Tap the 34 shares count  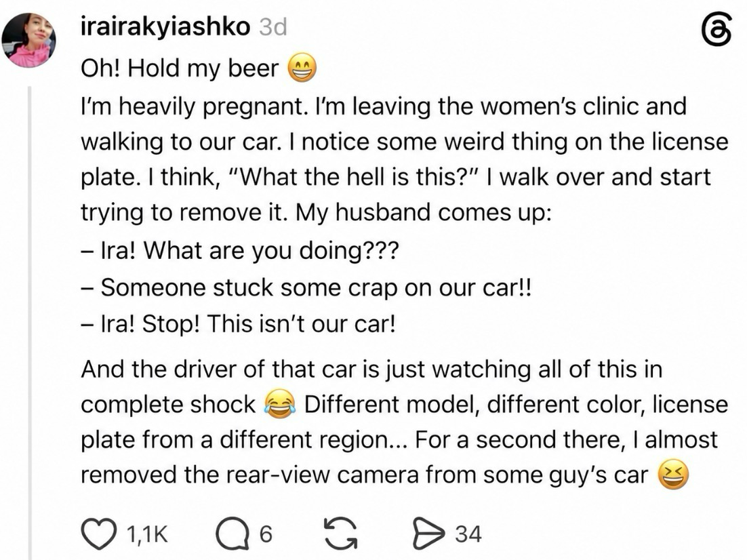pos(468,534)
